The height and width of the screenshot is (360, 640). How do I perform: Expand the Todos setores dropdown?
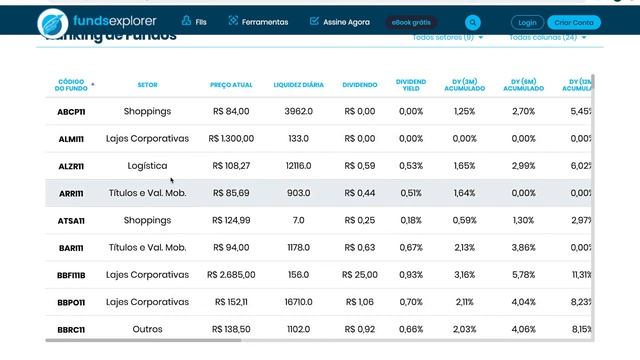[448, 38]
